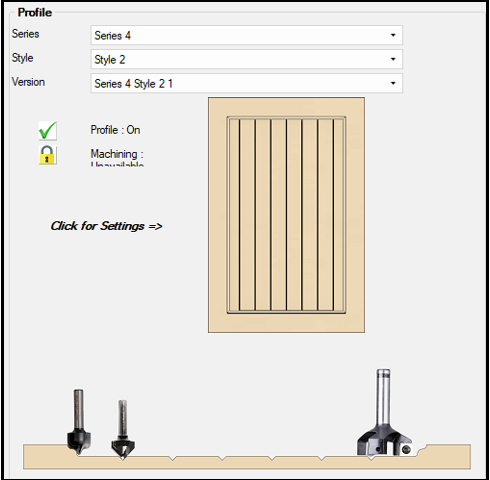Click the Style label

click(22, 58)
